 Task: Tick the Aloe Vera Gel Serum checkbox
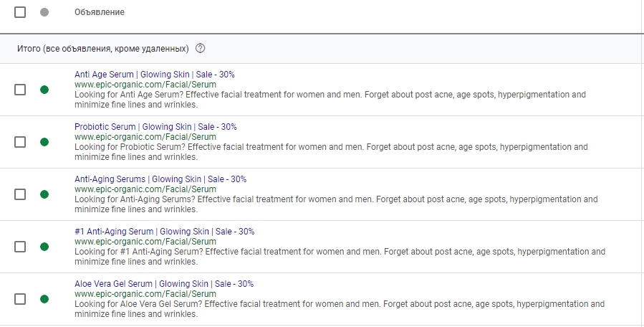click(20, 299)
